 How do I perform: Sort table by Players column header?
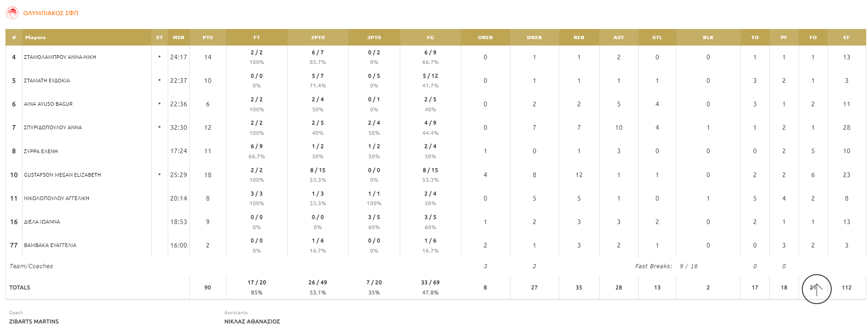(x=35, y=38)
